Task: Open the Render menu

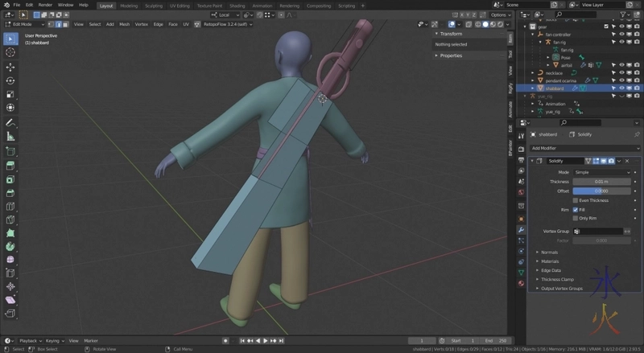Action: coord(45,5)
